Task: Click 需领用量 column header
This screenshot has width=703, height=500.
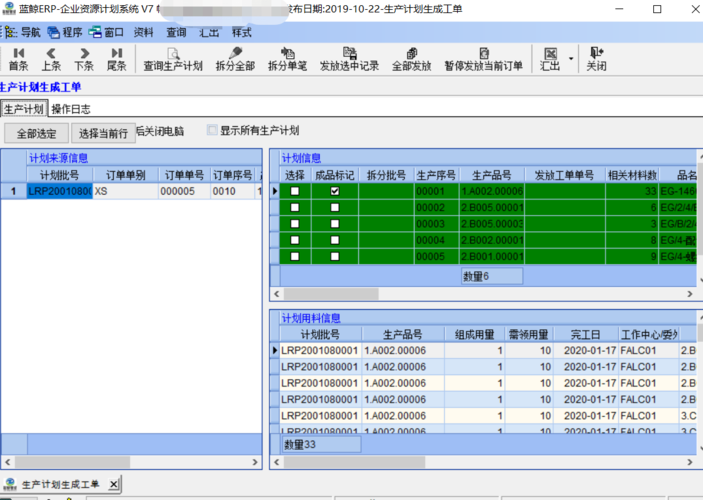Action: 529,335
